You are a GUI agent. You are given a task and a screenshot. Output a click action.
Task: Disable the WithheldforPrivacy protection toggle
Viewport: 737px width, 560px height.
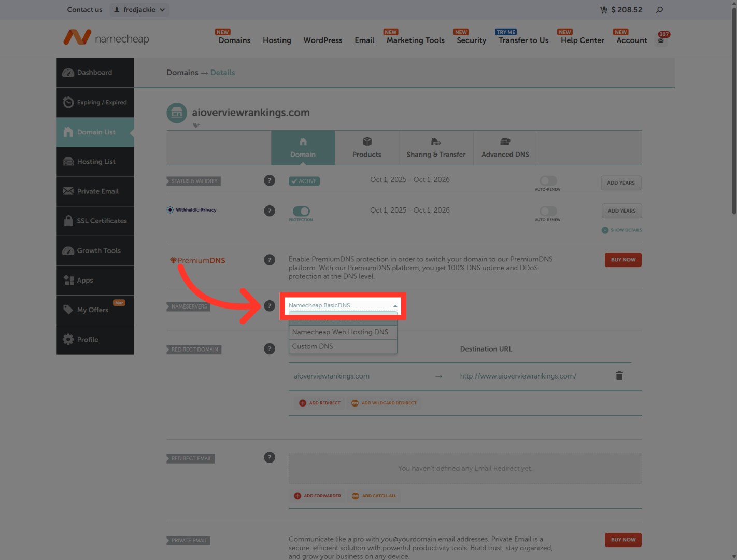click(x=301, y=213)
